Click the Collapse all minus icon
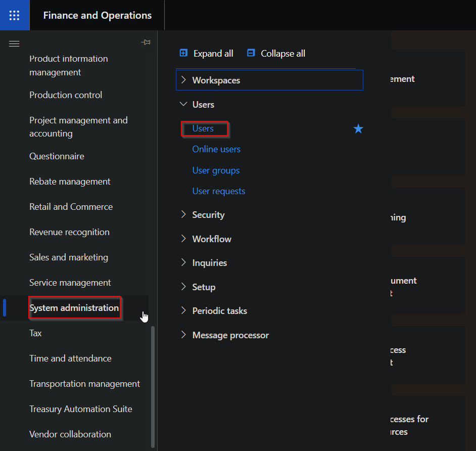The height and width of the screenshot is (451, 476). coord(251,53)
